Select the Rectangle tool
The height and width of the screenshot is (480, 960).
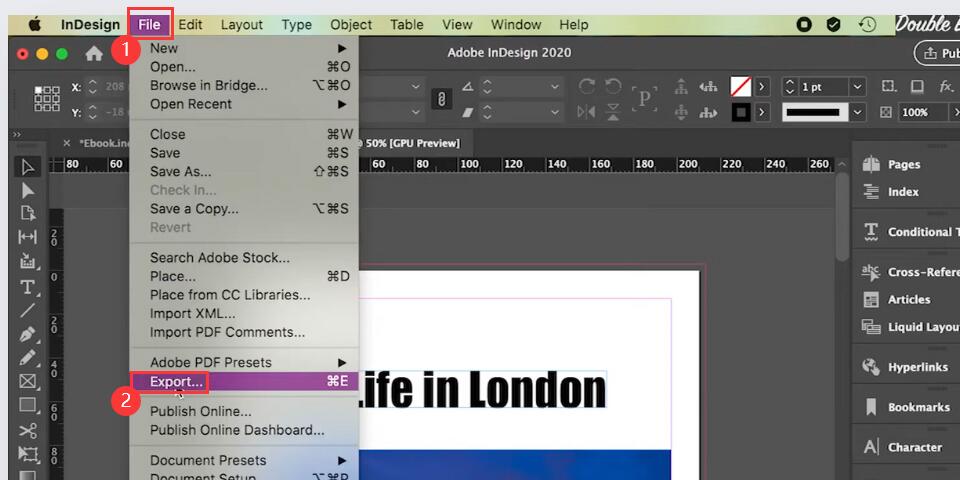click(28, 405)
